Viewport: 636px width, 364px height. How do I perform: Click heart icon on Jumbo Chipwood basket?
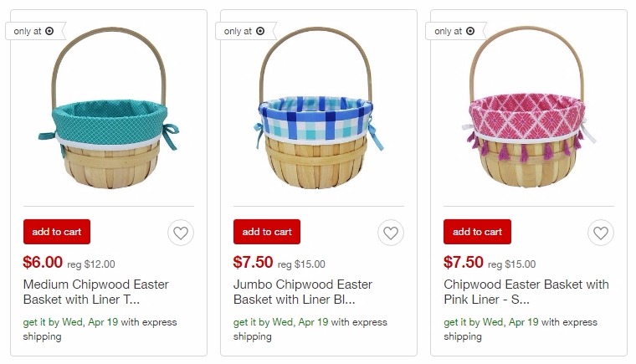click(x=391, y=233)
